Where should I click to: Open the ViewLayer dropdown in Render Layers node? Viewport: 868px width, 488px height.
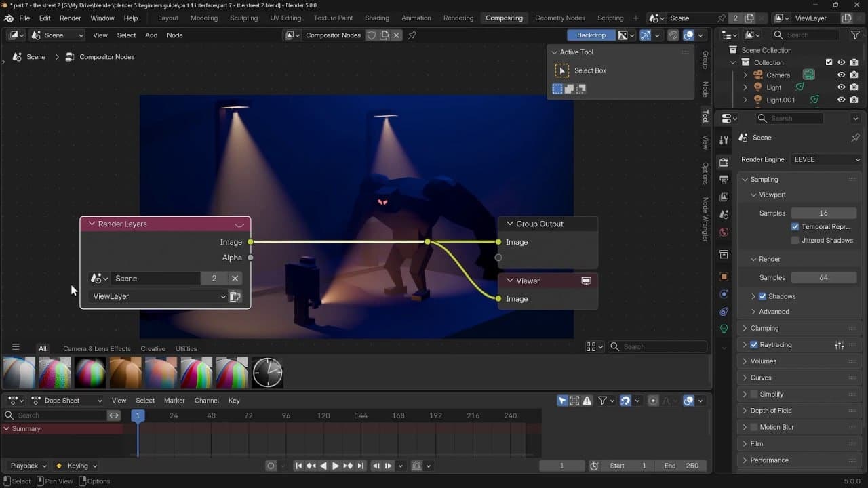pos(159,296)
